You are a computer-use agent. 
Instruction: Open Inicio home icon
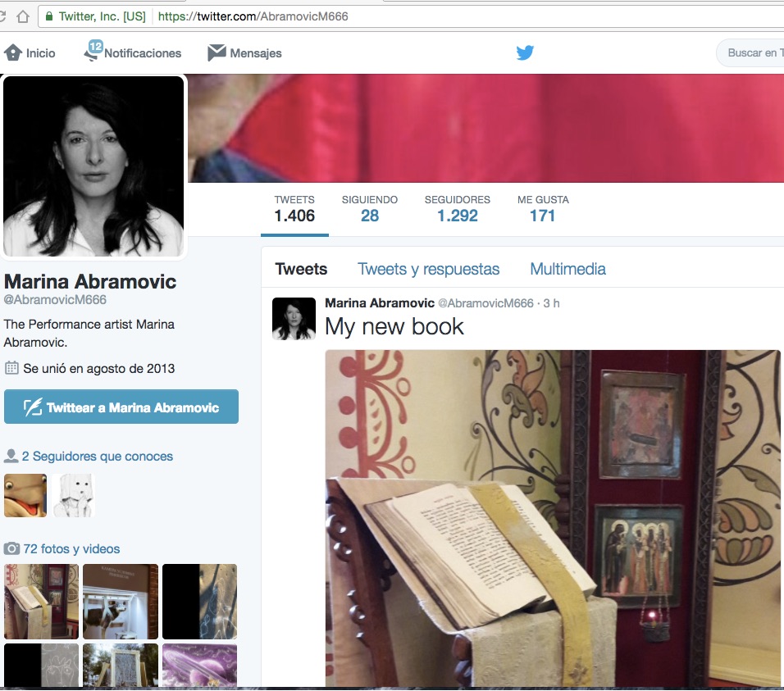[x=13, y=53]
